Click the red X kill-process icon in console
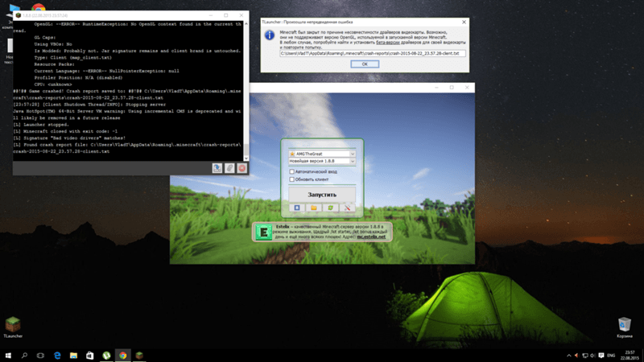Image resolution: width=644 pixels, height=362 pixels. coord(242,168)
